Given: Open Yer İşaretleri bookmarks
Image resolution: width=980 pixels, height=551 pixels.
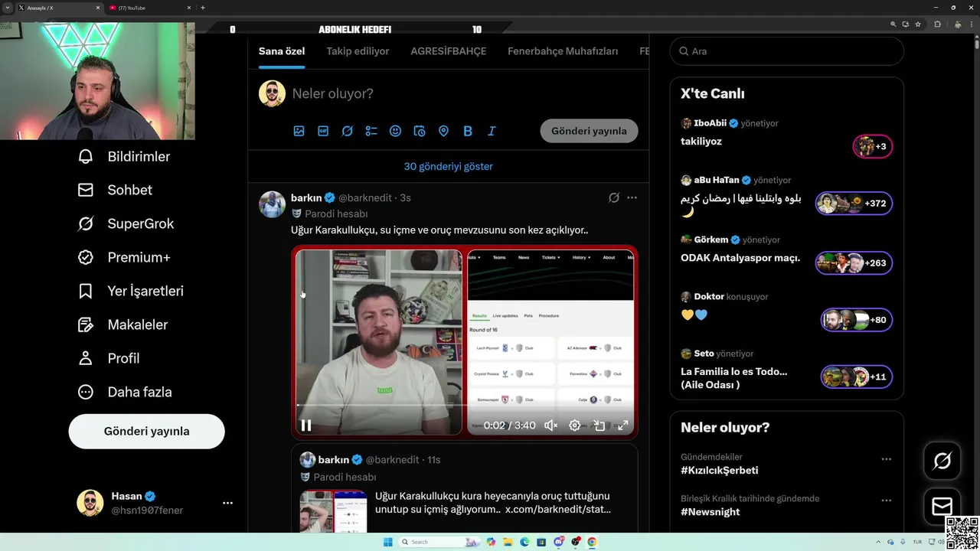Looking at the screenshot, I should coord(130,292).
